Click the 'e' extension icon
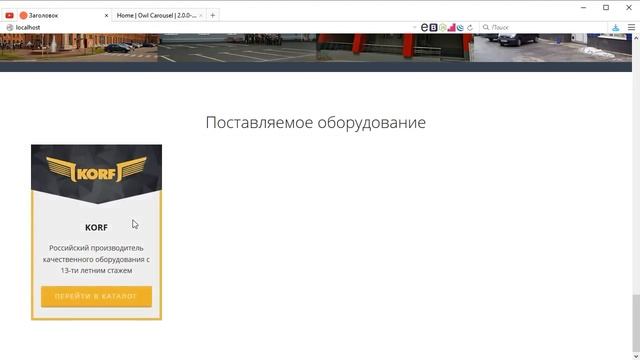This screenshot has height=360, width=640. click(x=424, y=27)
